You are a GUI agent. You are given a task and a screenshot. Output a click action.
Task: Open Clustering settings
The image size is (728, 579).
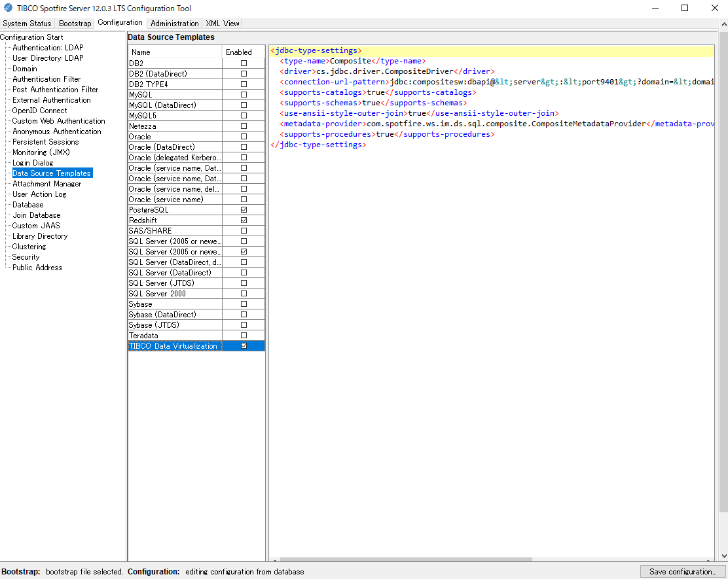tap(29, 247)
